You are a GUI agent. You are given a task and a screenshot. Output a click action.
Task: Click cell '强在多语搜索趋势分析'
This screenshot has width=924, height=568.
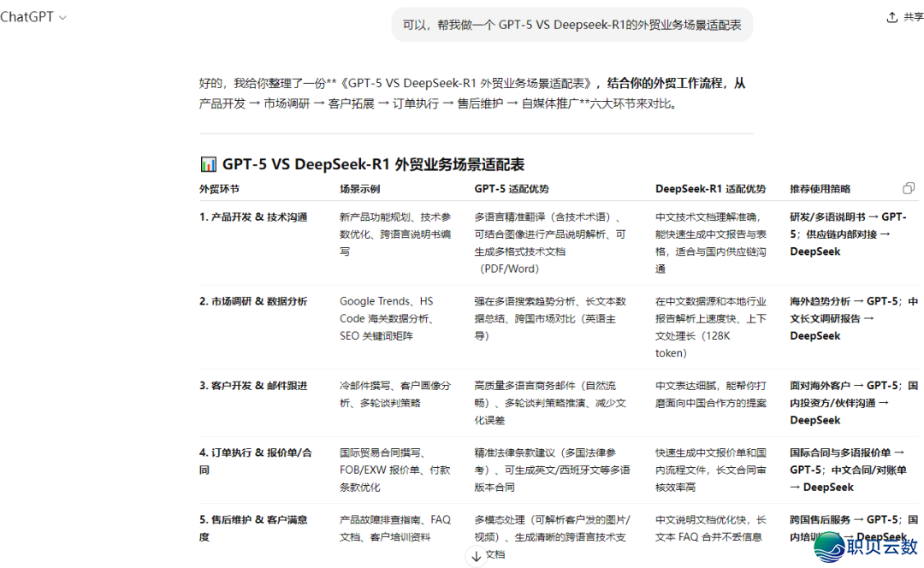coord(550,318)
